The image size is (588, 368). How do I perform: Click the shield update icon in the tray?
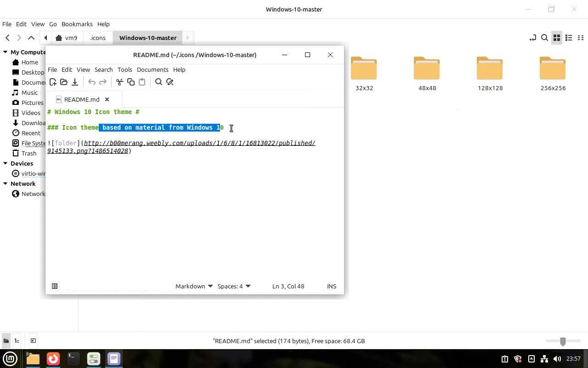pos(518,359)
